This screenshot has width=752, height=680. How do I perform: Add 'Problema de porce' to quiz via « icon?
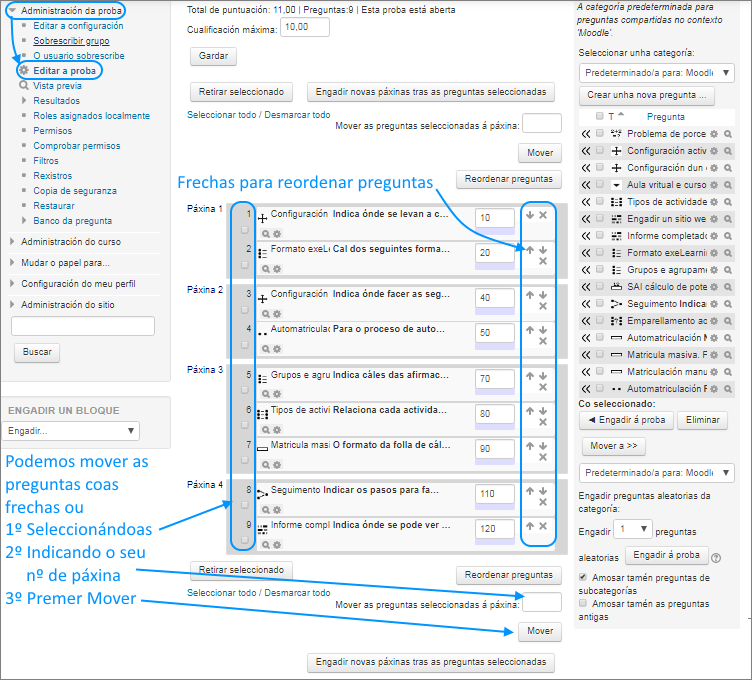pos(586,133)
